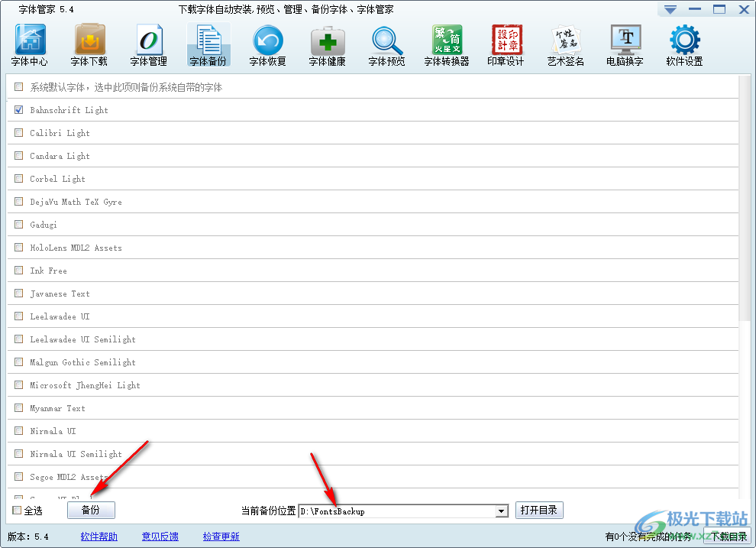Check the Calibri Light font checkbox
Screen dimensions: 756x548
19,133
